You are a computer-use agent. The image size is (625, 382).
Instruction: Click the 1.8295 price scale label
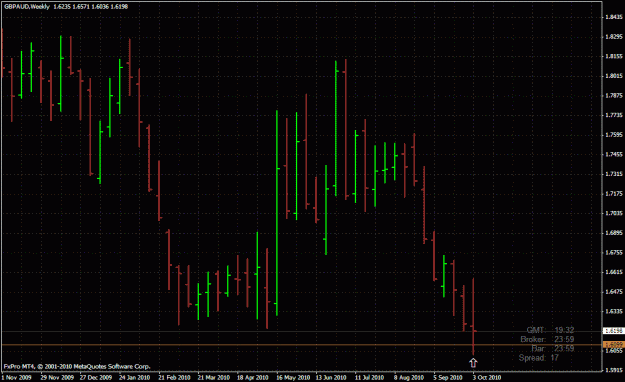[613, 37]
